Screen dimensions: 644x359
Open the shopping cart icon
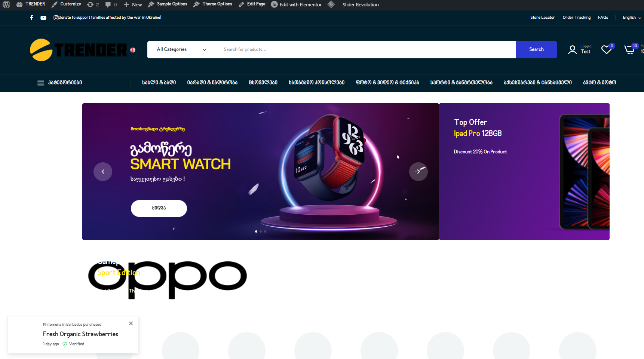629,50
